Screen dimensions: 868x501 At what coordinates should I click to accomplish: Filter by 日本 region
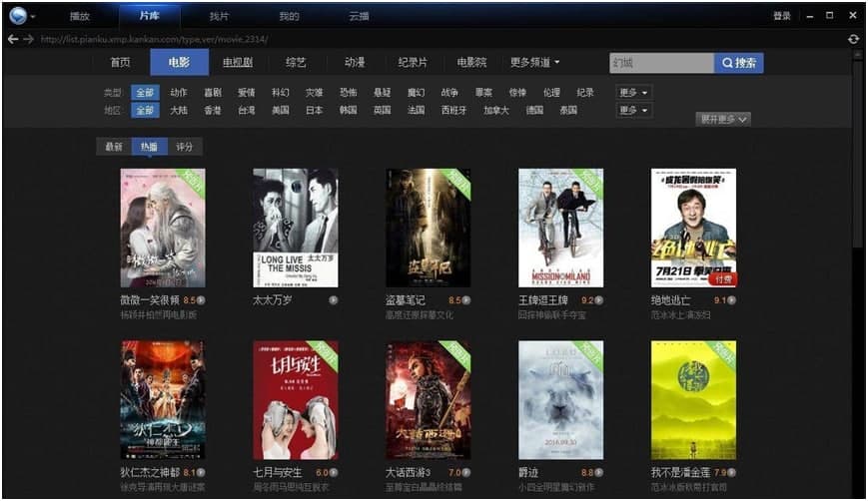coord(315,110)
